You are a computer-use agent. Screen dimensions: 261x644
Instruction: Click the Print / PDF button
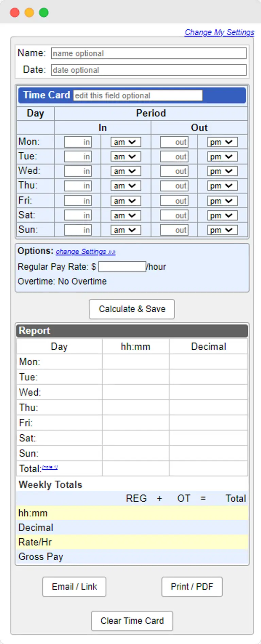[x=192, y=587]
